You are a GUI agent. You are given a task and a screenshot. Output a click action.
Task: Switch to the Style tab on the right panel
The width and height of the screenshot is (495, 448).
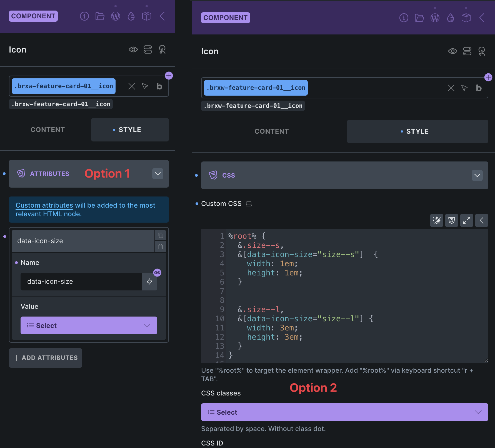tap(417, 131)
